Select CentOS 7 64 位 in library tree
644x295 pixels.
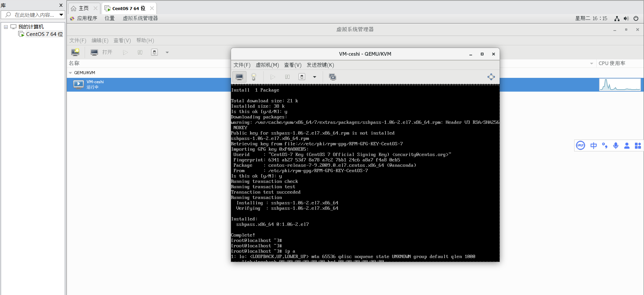point(44,34)
